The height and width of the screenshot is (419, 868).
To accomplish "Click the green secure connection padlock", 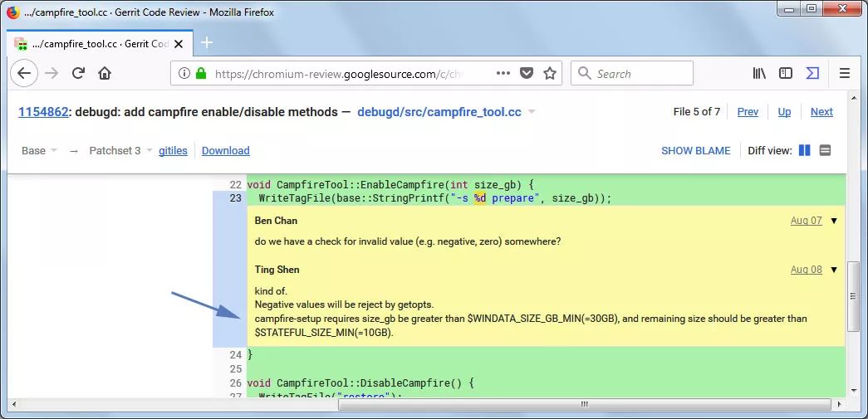I will [201, 73].
